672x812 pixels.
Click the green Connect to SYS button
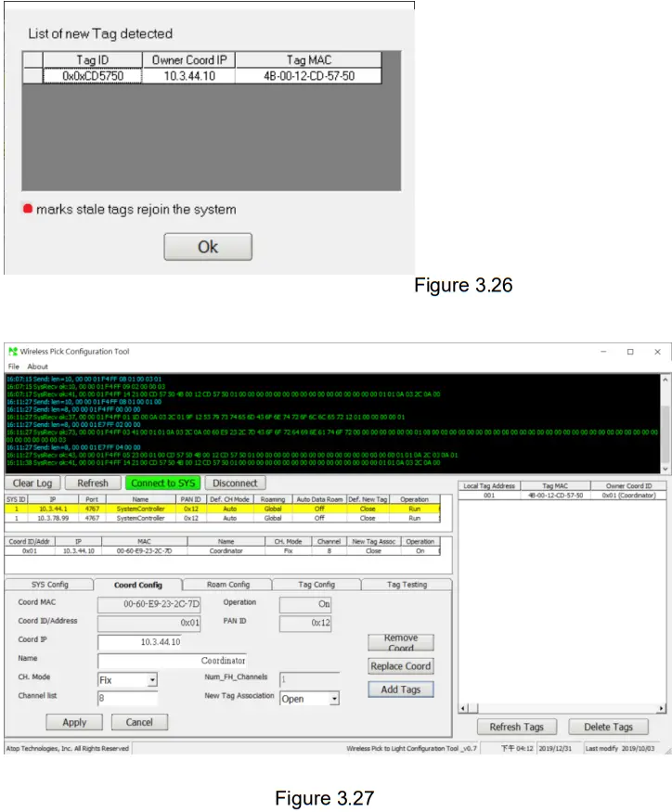tap(162, 483)
